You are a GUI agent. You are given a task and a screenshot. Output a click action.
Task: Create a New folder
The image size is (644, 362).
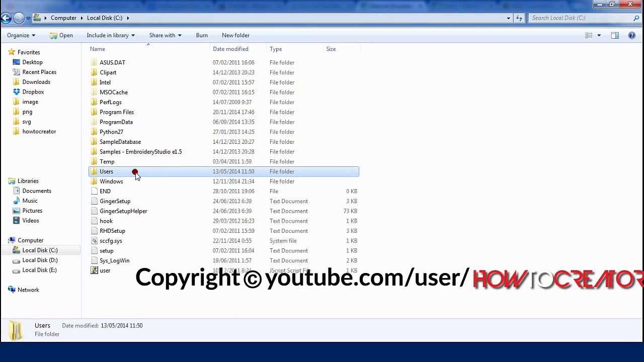(235, 35)
